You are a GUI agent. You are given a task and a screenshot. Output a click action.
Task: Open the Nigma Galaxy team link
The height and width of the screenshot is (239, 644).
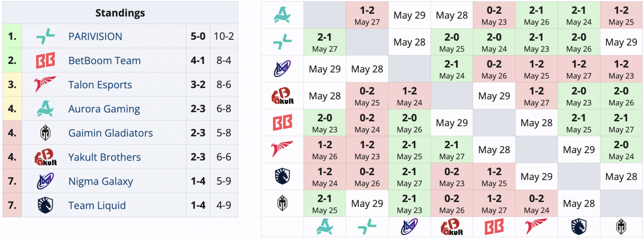click(101, 181)
